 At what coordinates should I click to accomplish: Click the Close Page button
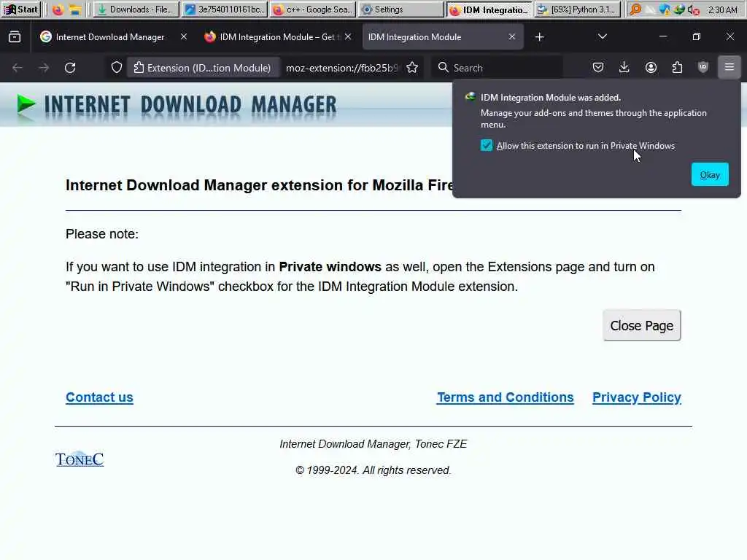click(x=642, y=326)
